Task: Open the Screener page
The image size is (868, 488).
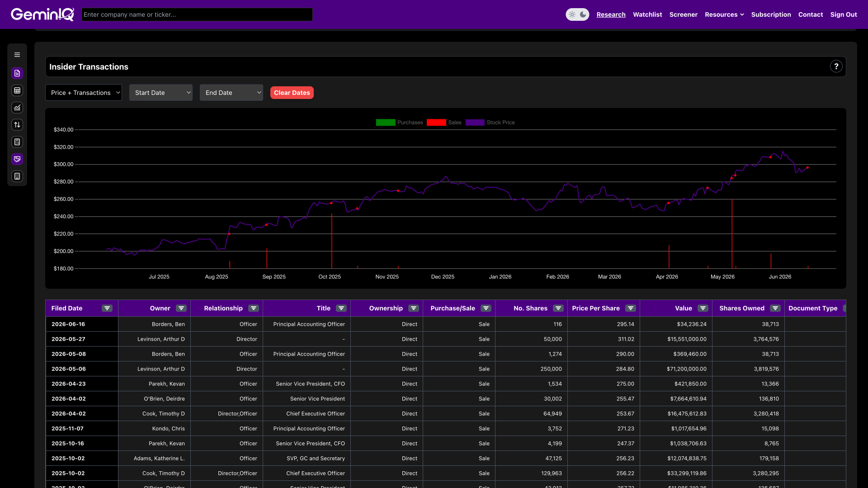Action: (x=683, y=14)
